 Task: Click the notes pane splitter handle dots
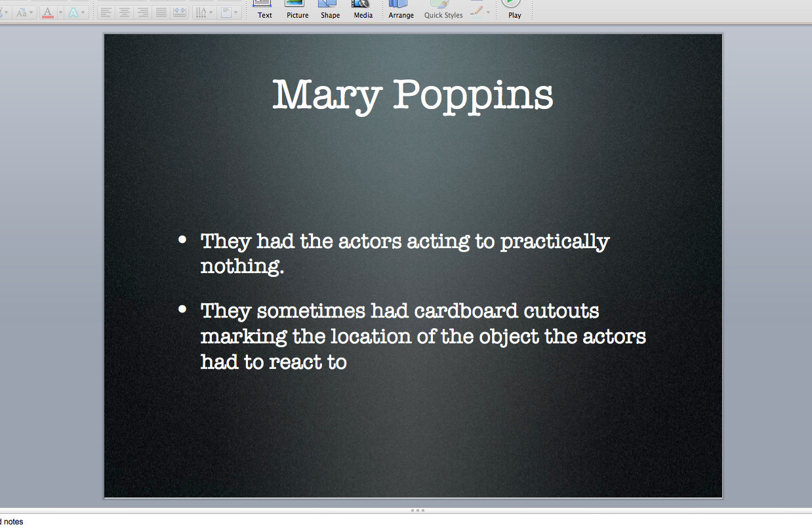point(417,510)
